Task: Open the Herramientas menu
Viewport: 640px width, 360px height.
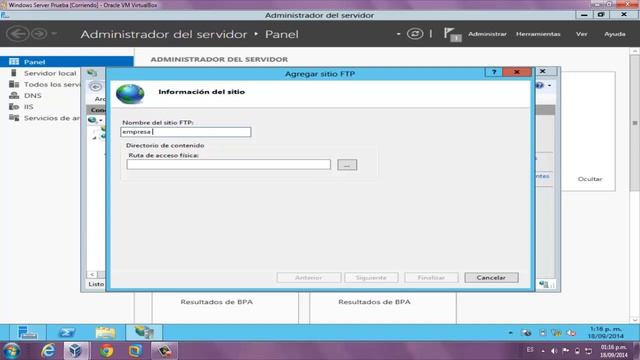Action: (x=538, y=34)
